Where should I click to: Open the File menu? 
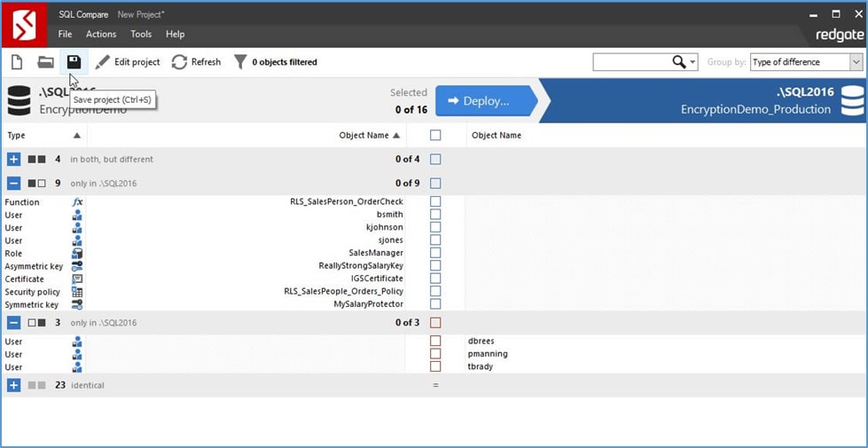[x=66, y=35]
